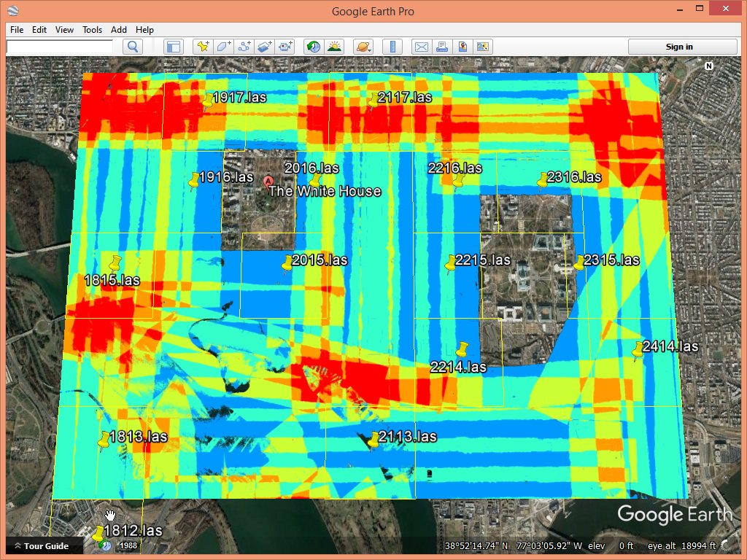Open the planet switcher dropdown
This screenshot has width=747, height=560.
(x=363, y=47)
